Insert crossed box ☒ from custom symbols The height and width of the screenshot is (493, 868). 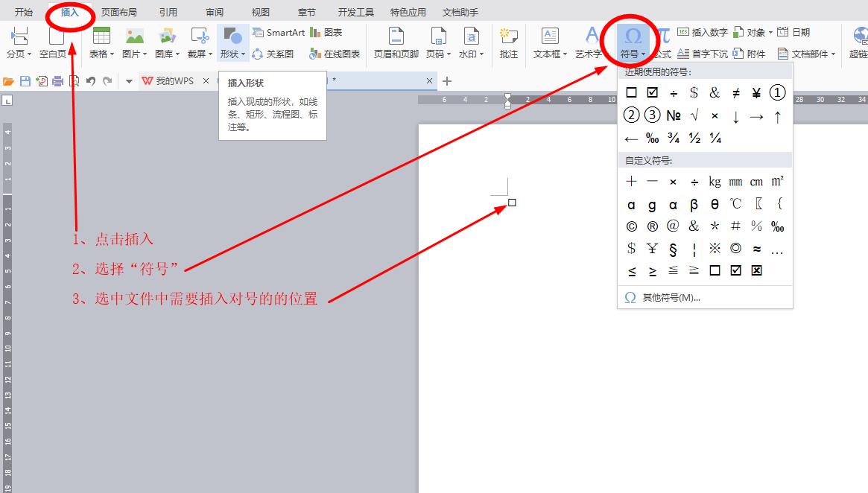click(x=756, y=270)
